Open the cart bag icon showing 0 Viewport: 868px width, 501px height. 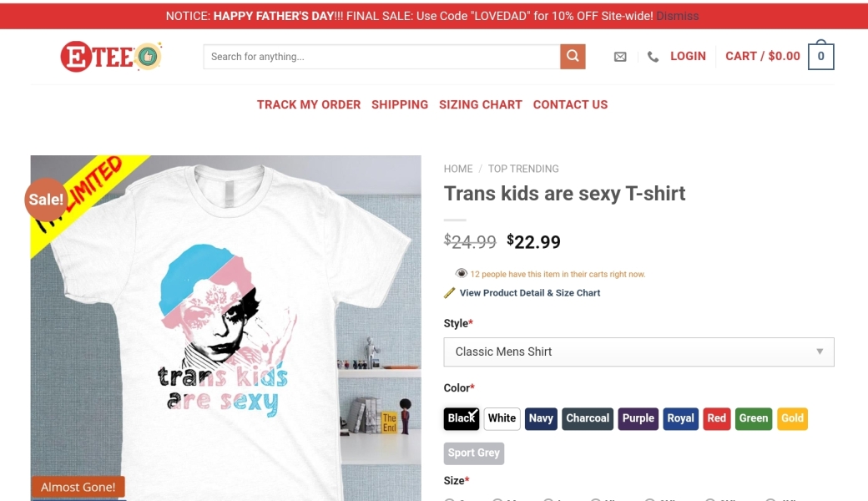820,57
